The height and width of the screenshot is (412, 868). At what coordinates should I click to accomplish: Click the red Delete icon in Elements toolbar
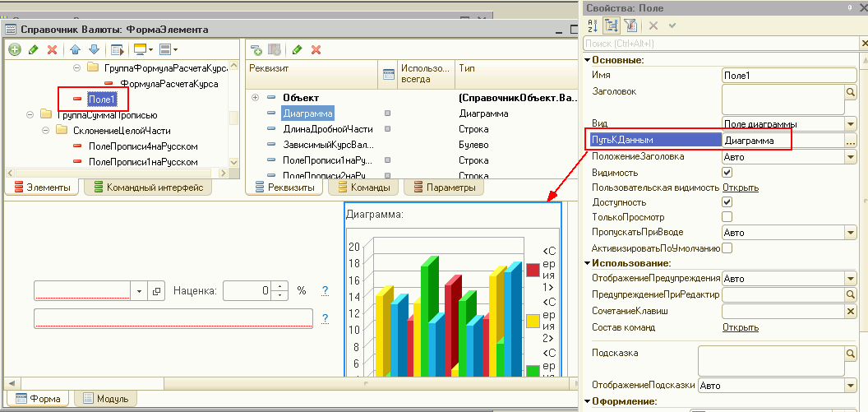tap(52, 50)
